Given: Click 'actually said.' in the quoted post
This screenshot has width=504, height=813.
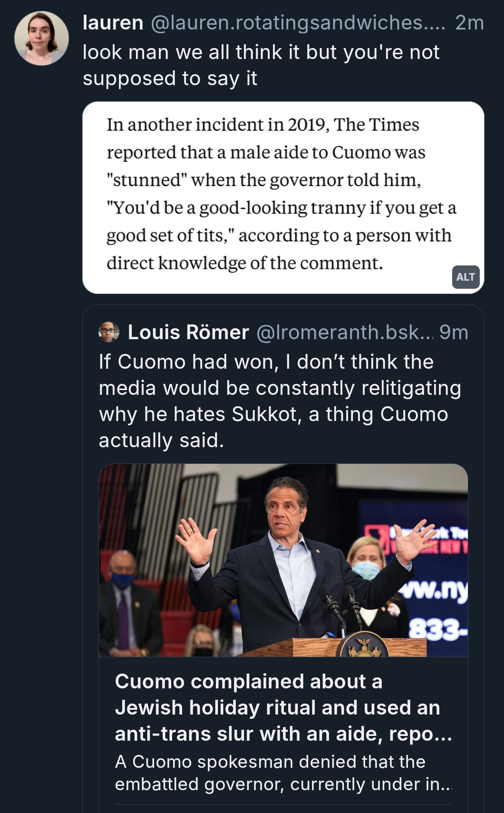Looking at the screenshot, I should pos(161,441).
